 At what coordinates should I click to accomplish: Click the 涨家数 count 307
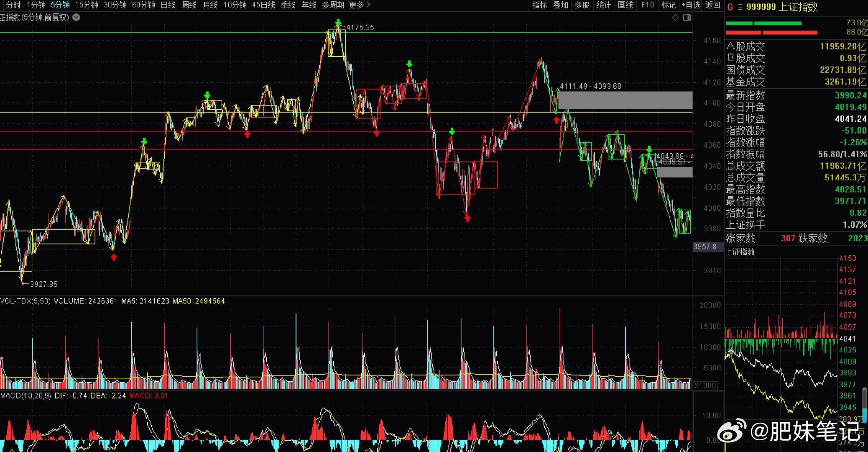788,238
